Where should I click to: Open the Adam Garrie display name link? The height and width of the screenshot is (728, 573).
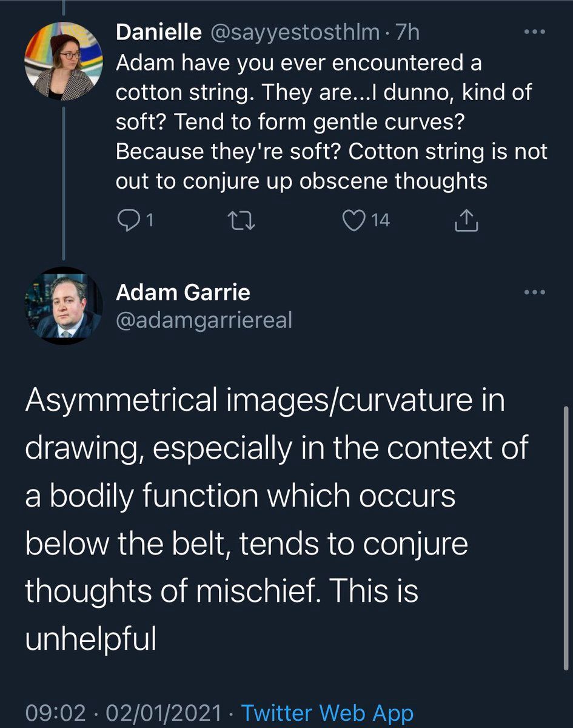[183, 292]
